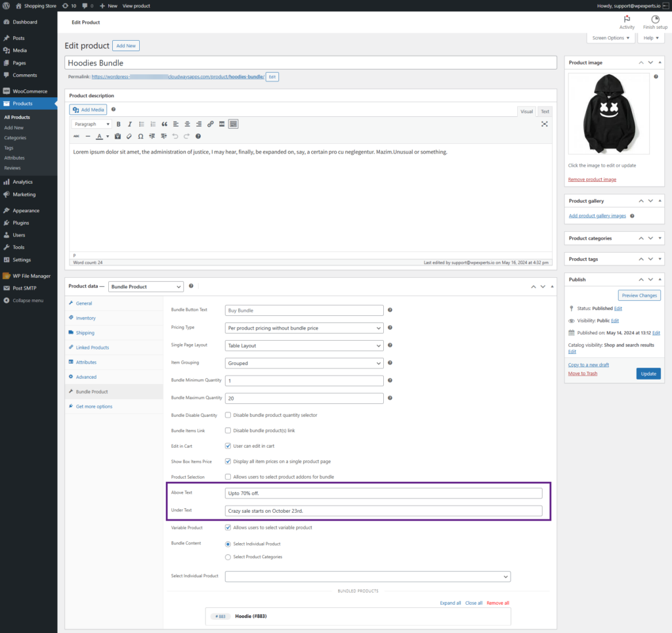The image size is (672, 633).
Task: Open Linked Products tab
Action: point(92,347)
